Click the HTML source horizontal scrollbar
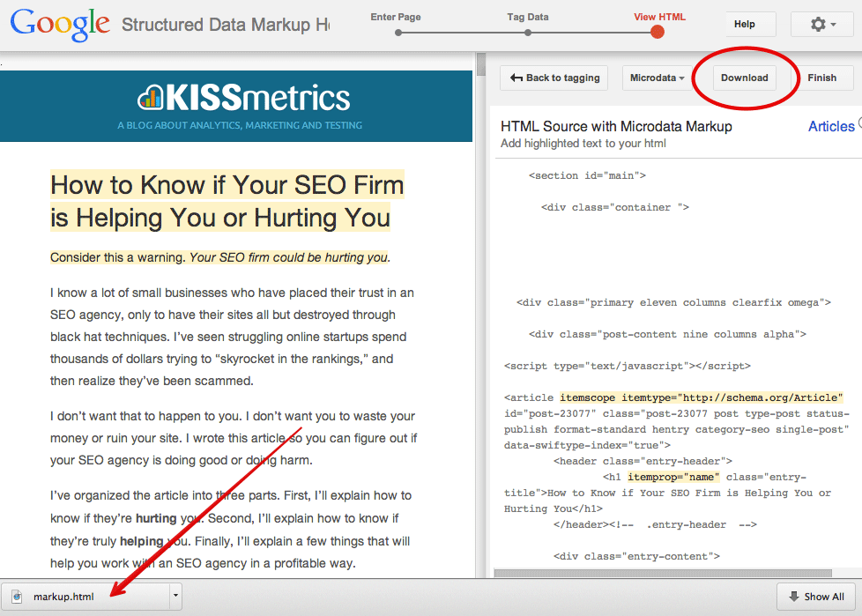This screenshot has height=616, width=862. (x=663, y=573)
